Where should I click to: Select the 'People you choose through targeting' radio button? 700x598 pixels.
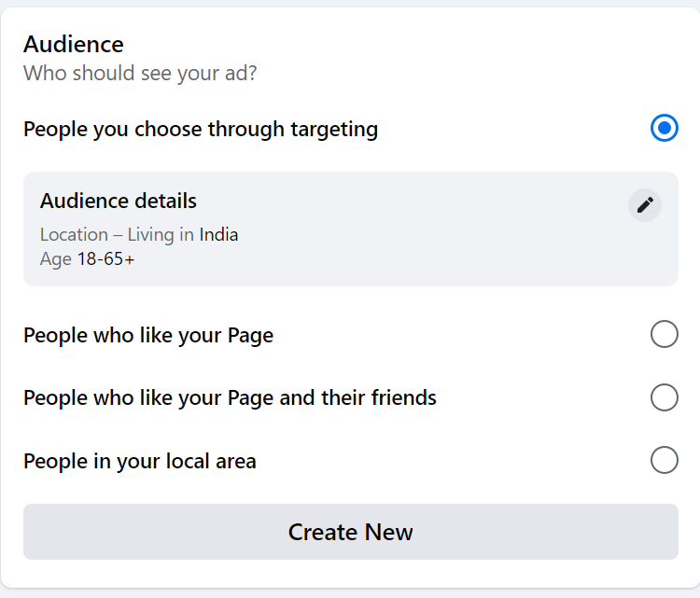(x=665, y=128)
